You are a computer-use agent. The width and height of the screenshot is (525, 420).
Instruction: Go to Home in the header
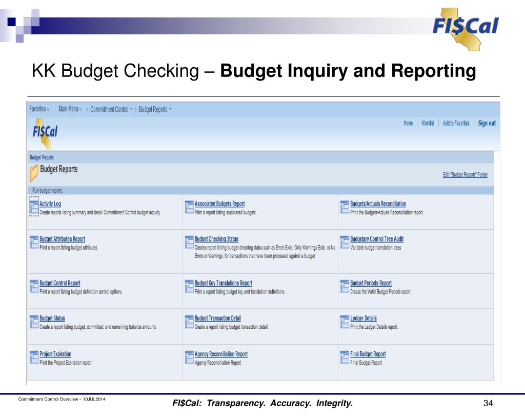(x=408, y=123)
